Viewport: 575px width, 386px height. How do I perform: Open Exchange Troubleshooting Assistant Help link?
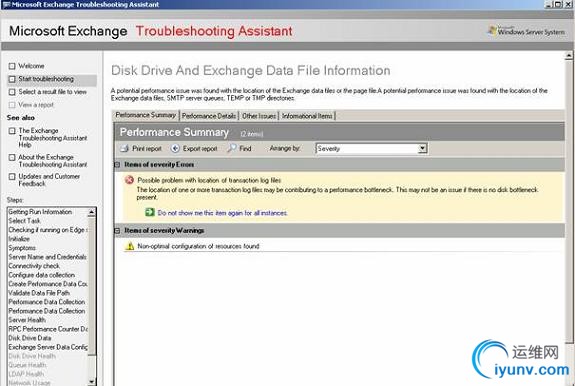[x=53, y=137]
